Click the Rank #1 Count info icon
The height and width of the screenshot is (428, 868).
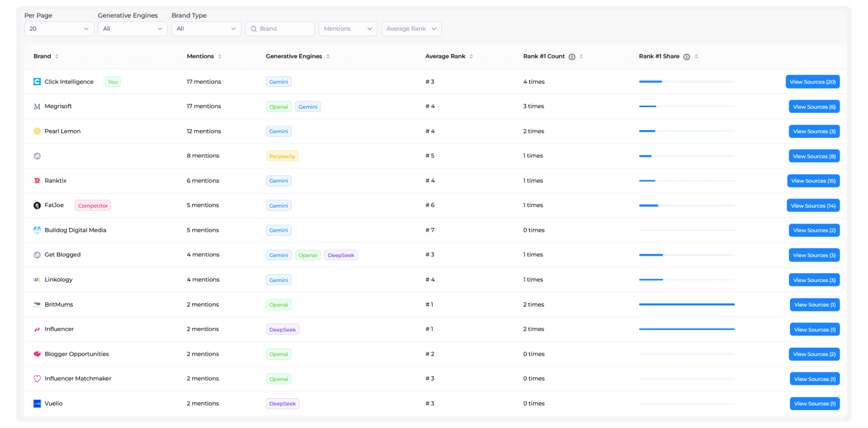(x=572, y=57)
